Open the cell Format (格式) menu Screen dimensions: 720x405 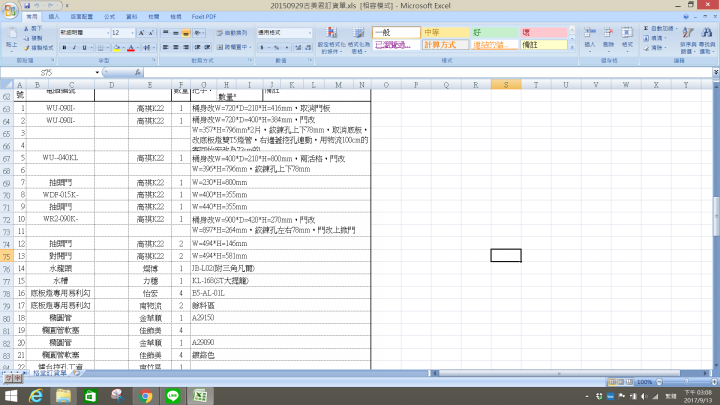tap(627, 38)
